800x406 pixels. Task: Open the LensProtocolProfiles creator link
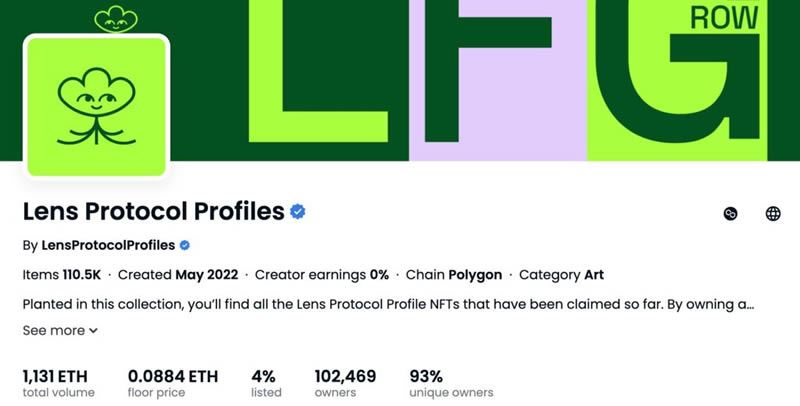click(x=108, y=245)
